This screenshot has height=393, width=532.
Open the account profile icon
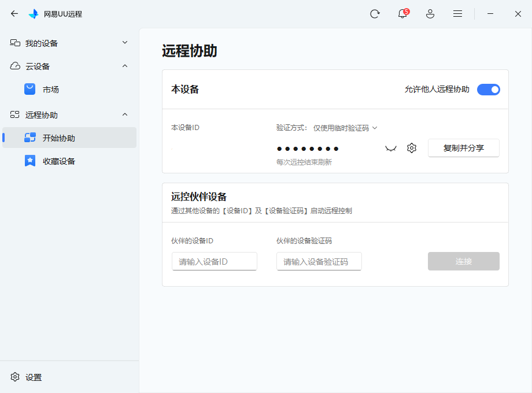click(x=430, y=13)
